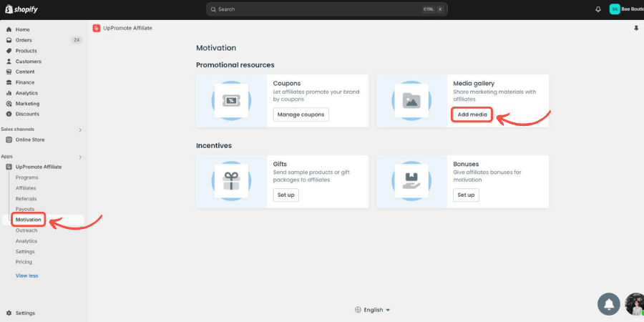Image resolution: width=644 pixels, height=322 pixels.
Task: Click the Customers person icon
Action: tap(9, 62)
